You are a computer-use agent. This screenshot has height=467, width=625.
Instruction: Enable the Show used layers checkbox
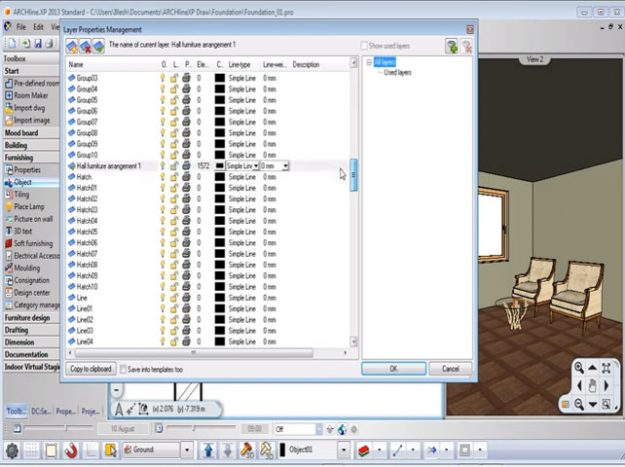point(365,46)
